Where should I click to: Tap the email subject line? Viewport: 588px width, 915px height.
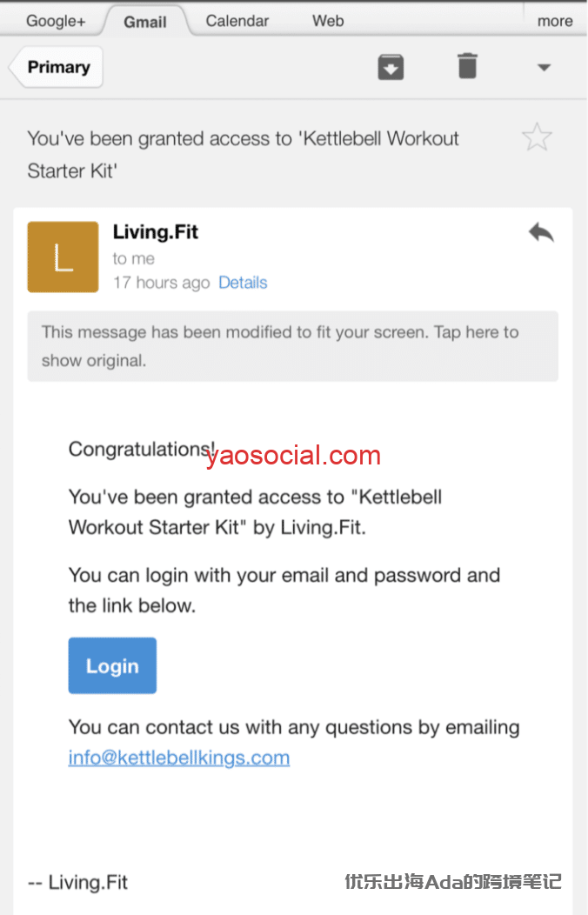244,154
